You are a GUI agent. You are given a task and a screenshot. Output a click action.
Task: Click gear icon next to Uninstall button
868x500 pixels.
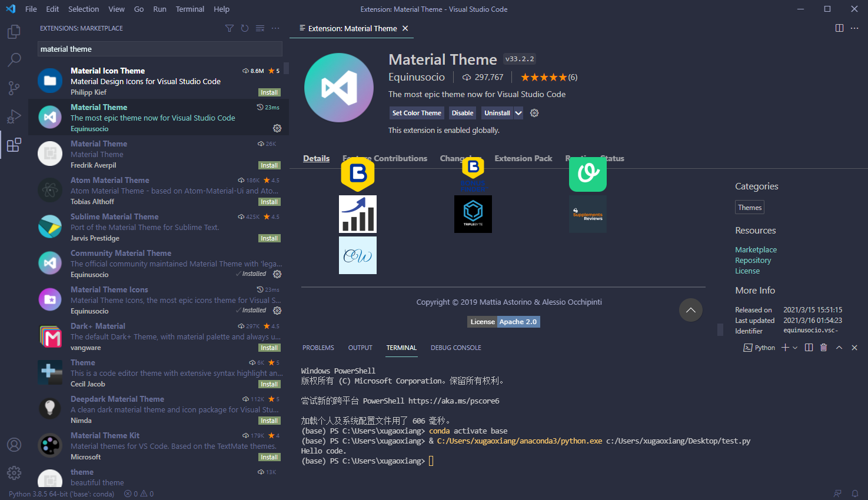534,113
